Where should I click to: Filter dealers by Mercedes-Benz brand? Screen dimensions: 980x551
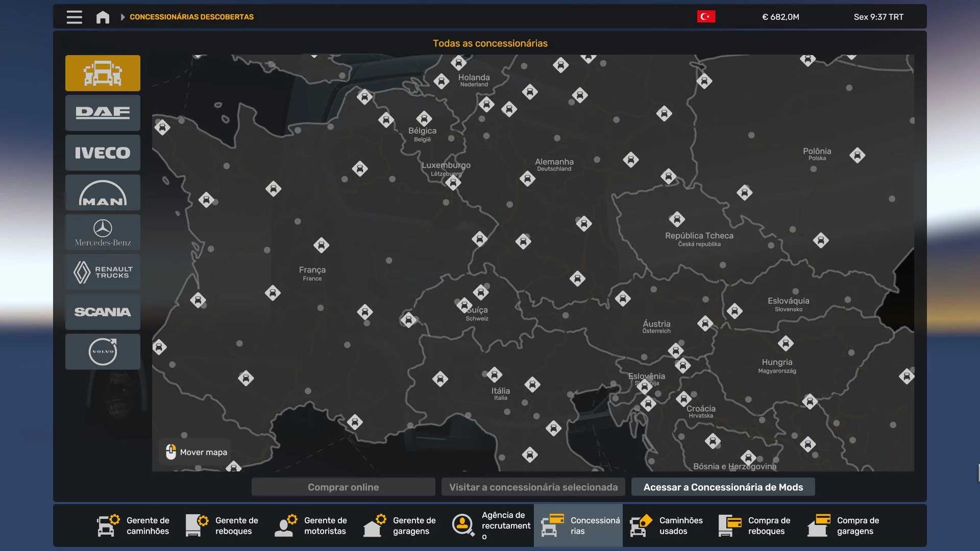coord(103,232)
